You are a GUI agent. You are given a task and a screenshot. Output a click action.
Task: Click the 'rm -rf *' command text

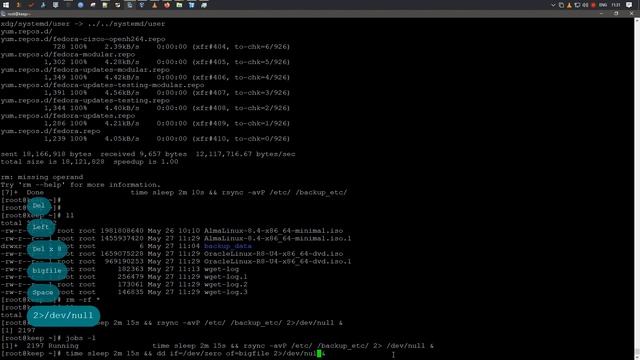pos(82,300)
